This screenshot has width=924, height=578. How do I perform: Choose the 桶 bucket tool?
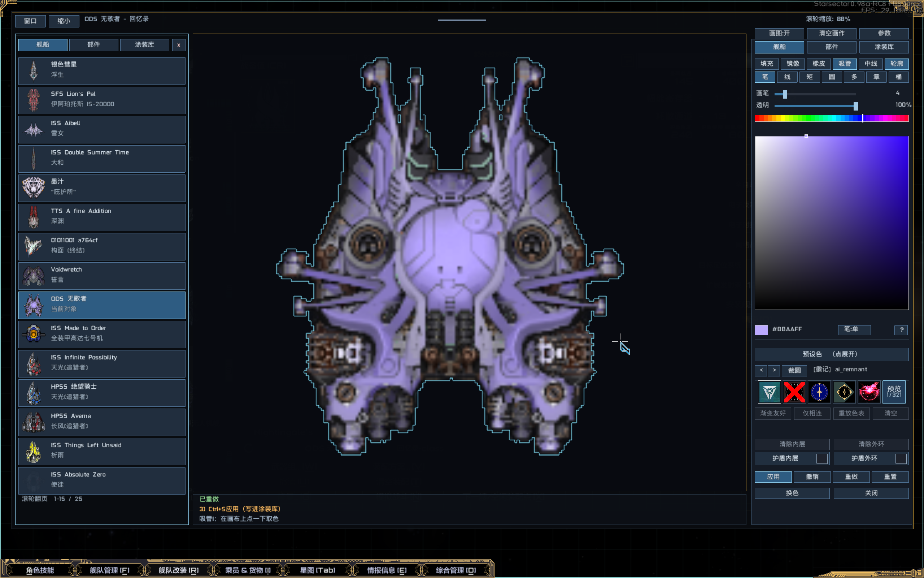[x=898, y=77]
